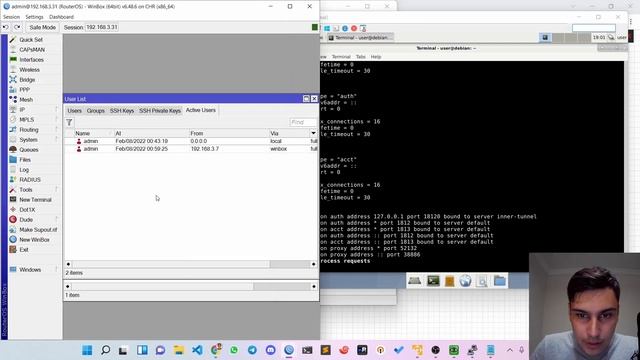Image resolution: width=640 pixels, height=360 pixels.
Task: Open taskbar Search
Action: [x=105, y=350]
